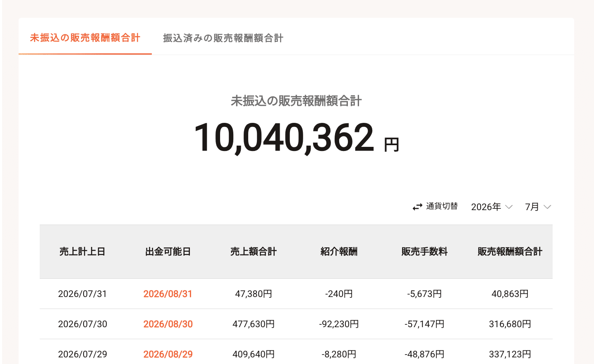Select the sales amount 47,380円
The width and height of the screenshot is (594, 364).
click(254, 294)
